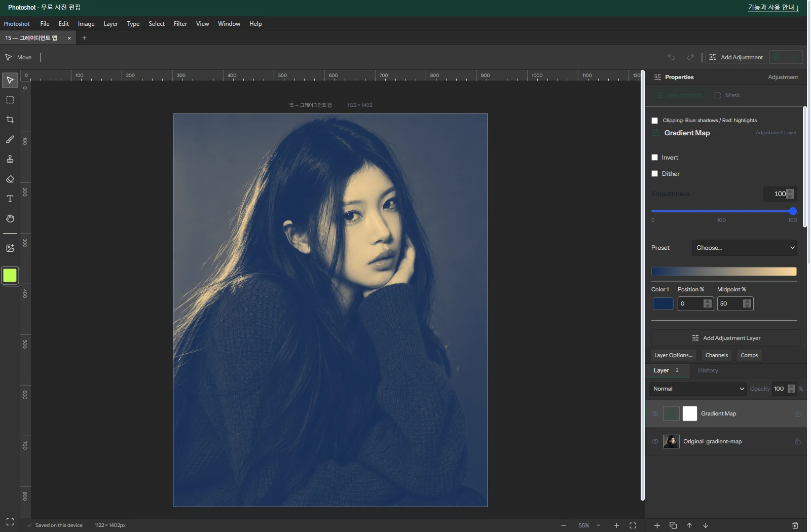This screenshot has height=532, width=811.
Task: Hide the Gradient Map layer
Action: tap(655, 414)
